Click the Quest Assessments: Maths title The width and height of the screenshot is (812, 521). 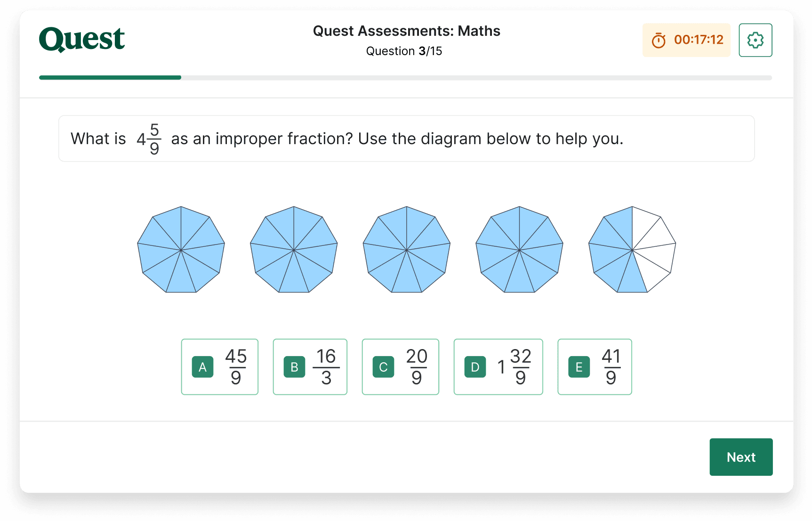click(x=406, y=31)
